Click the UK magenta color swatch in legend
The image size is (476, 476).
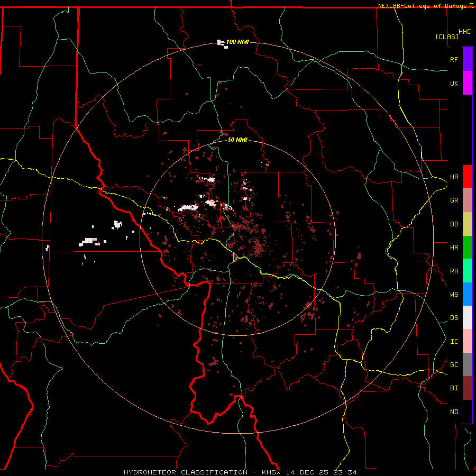(467, 83)
